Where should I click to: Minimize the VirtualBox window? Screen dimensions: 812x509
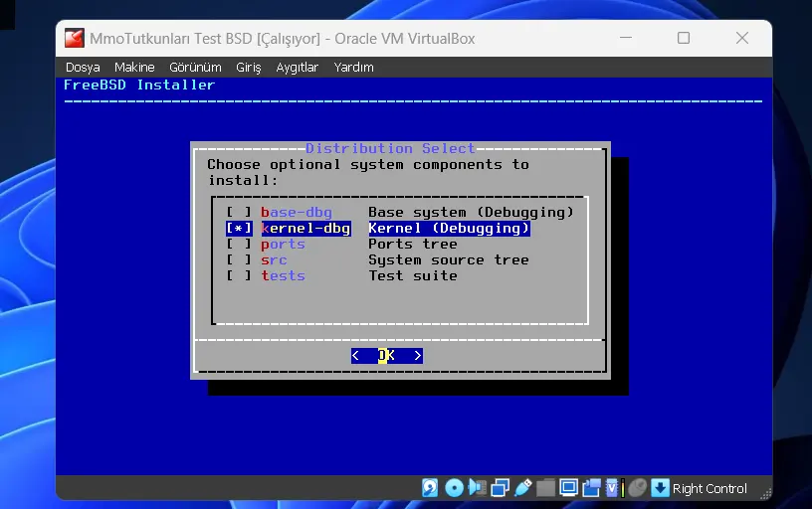tap(626, 38)
